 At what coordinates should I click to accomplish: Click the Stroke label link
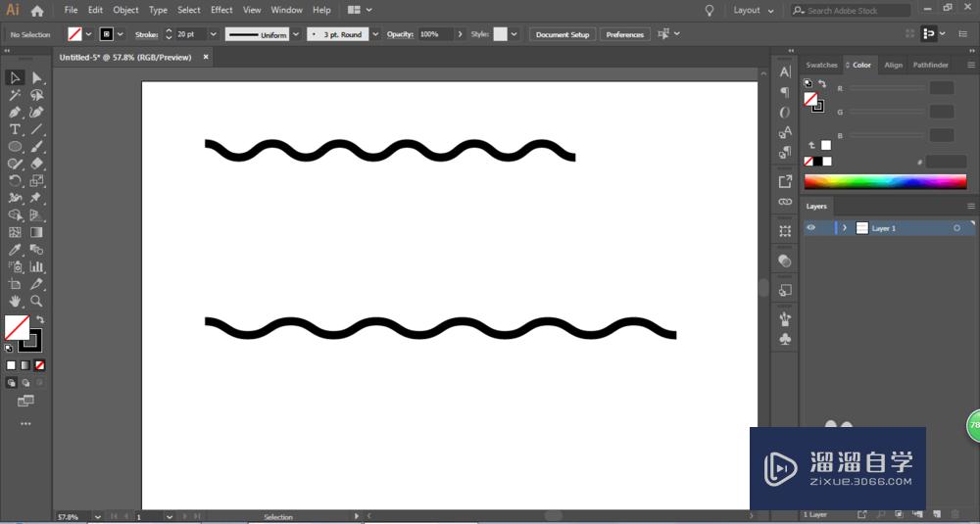pos(146,35)
